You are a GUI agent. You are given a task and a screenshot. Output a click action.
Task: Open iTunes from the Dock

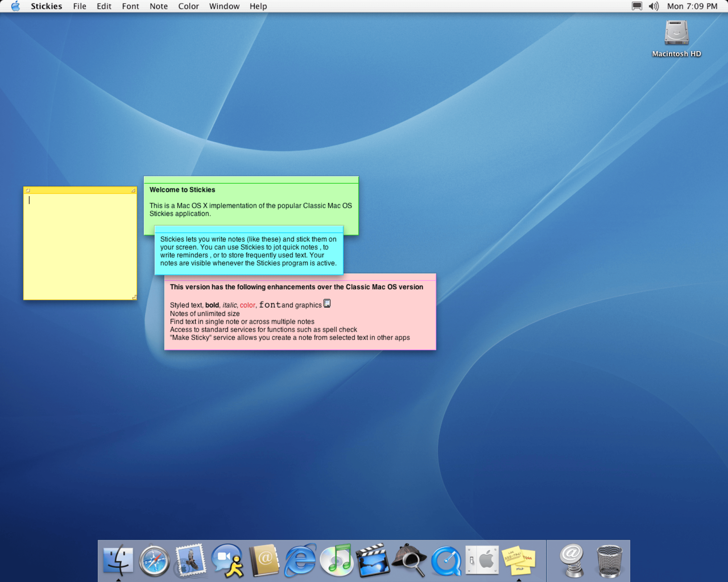point(337,561)
